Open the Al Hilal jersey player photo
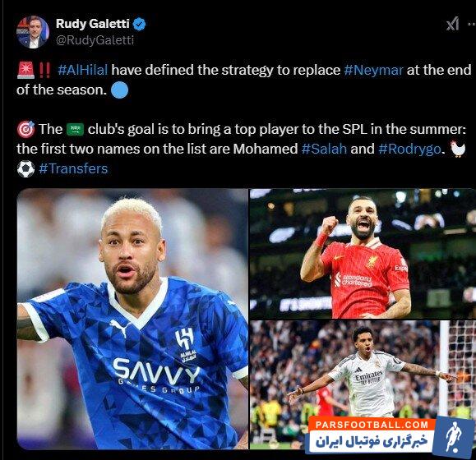 click(132, 319)
